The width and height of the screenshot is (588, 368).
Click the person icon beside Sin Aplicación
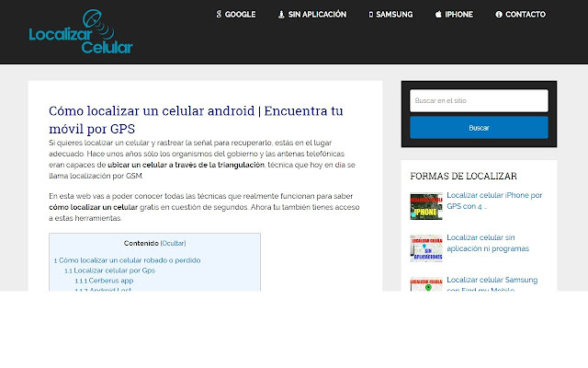(281, 15)
